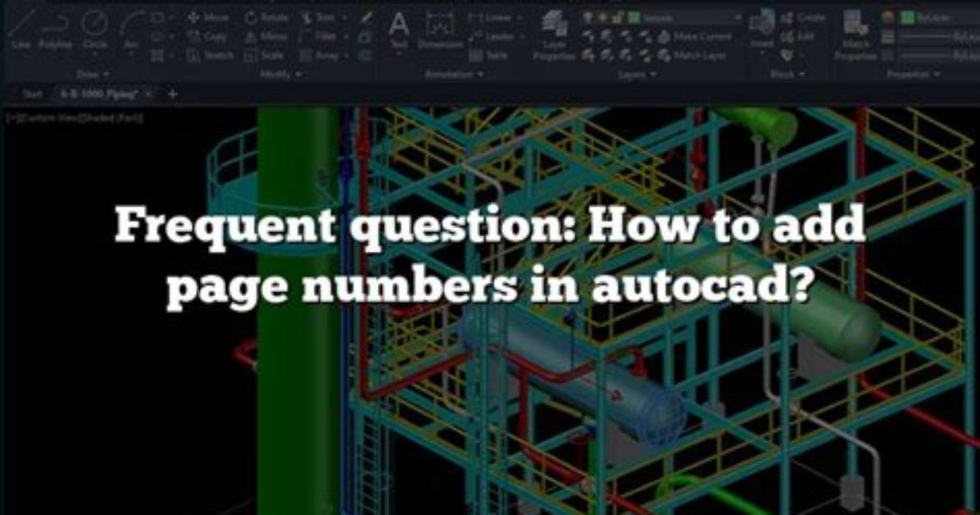This screenshot has width=980, height=515.
Task: Toggle layer freeze sun icon
Action: (x=601, y=18)
